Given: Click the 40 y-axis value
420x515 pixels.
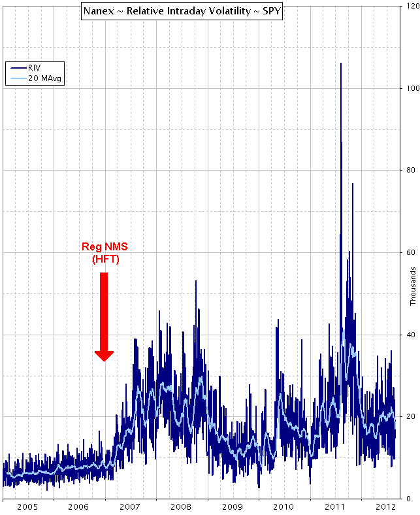Looking at the screenshot, I should click(x=410, y=335).
